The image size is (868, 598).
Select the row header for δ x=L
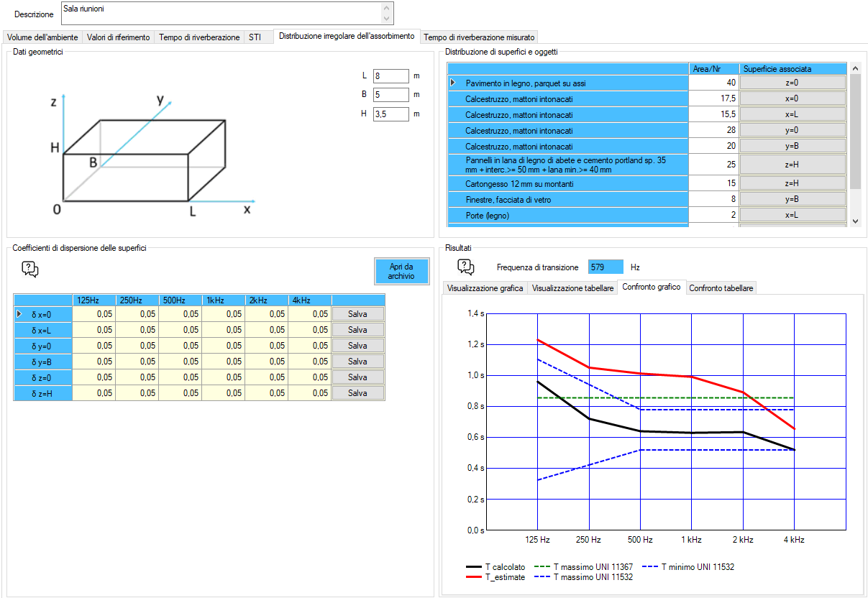click(x=42, y=330)
